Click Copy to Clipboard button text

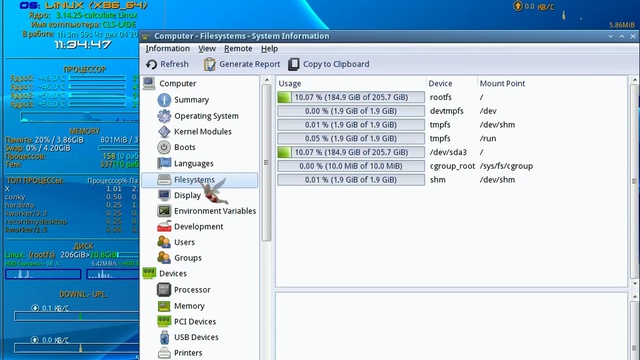(x=336, y=64)
